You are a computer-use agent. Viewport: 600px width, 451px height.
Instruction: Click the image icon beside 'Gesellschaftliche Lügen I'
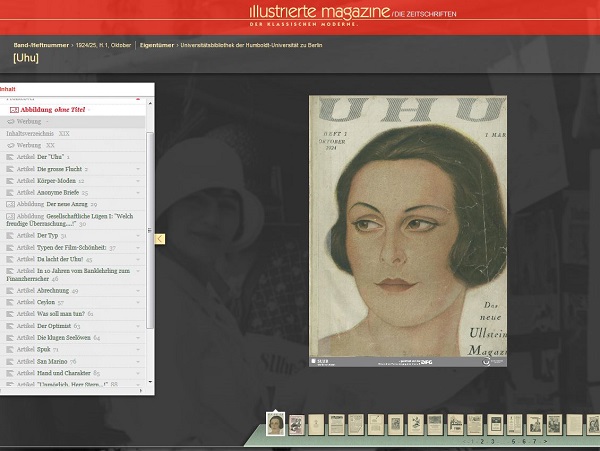(11, 217)
